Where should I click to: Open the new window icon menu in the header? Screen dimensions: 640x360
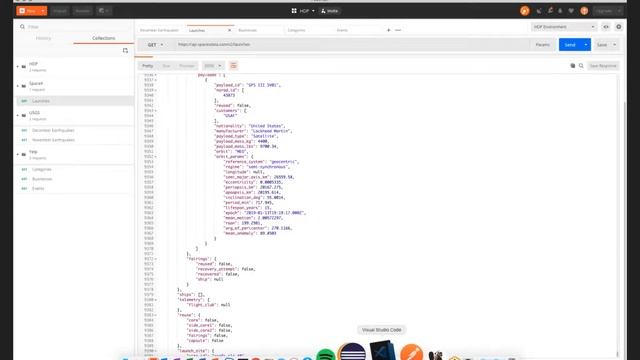click(x=104, y=11)
